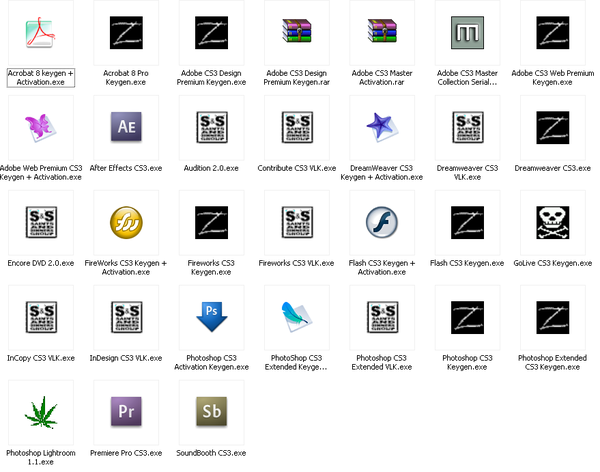Viewport: 600px width, 472px height.
Task: Click the purple butterfly icon for Adobe Web Premium CS3
Action: coord(41,127)
